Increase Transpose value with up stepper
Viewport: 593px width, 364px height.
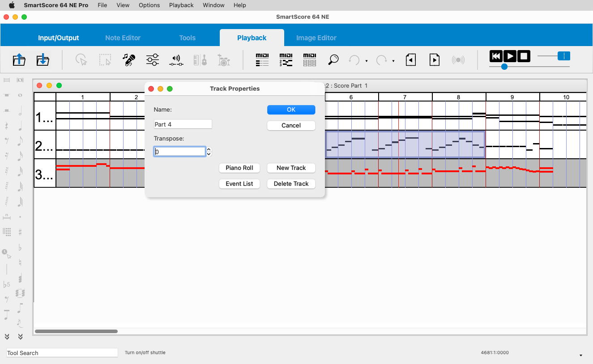[209, 149]
